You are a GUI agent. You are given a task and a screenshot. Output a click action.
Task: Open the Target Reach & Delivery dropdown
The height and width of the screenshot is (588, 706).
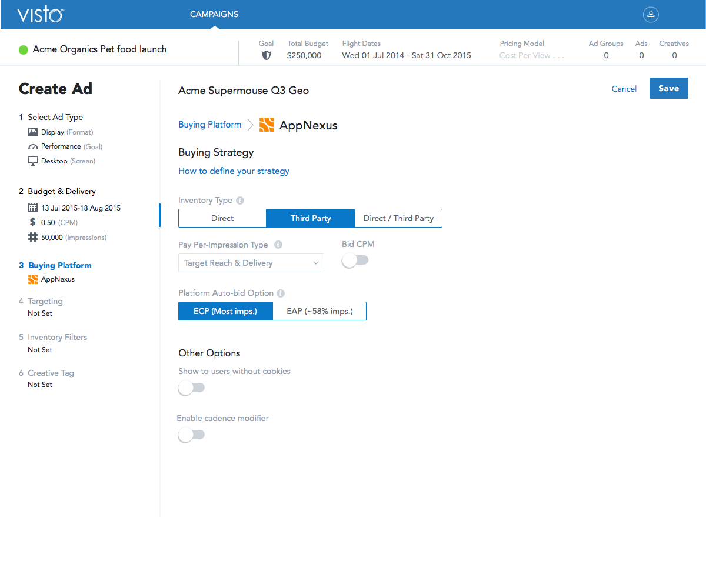[251, 263]
